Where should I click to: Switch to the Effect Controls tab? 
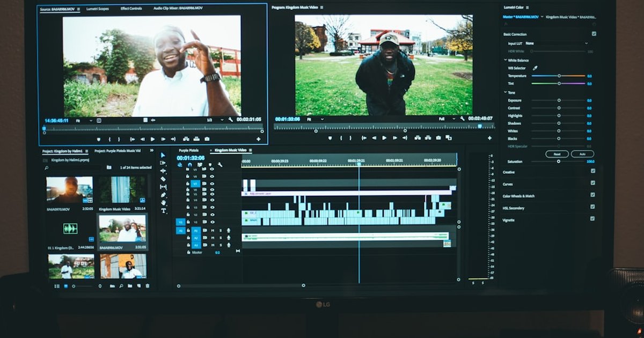point(131,8)
